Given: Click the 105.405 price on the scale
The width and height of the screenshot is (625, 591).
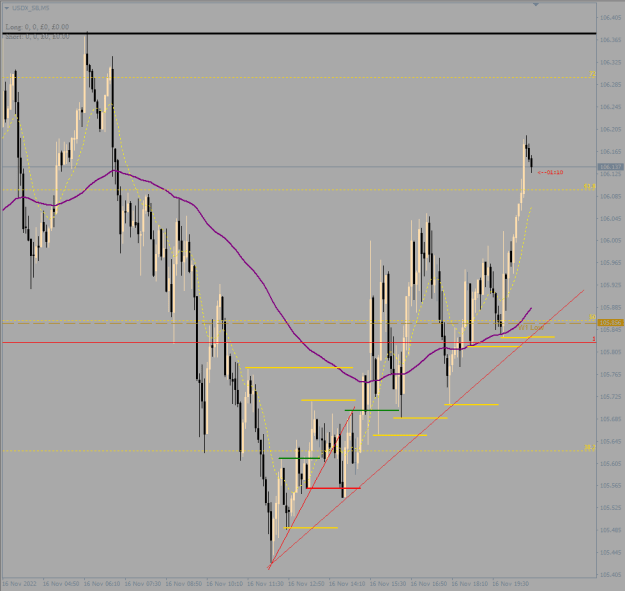Looking at the screenshot, I should point(610,574).
